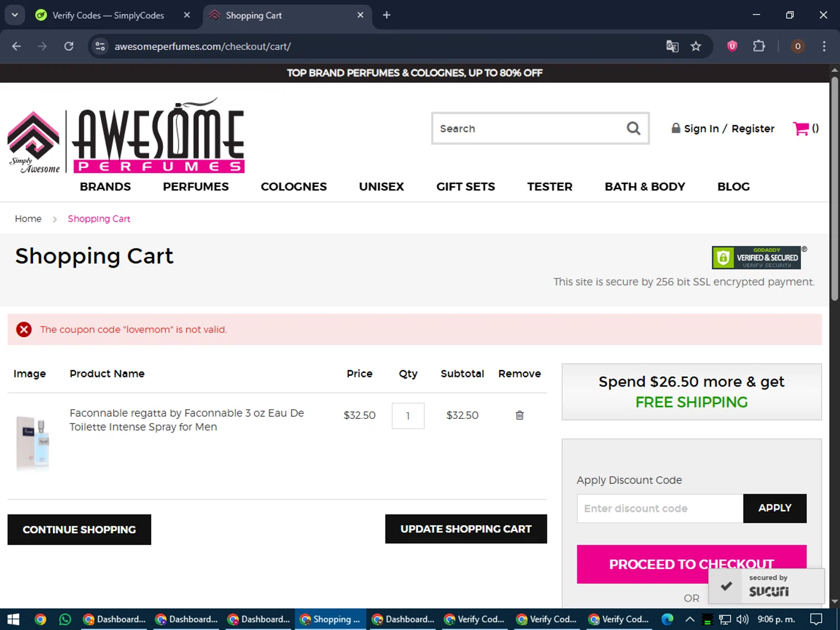Open the COLOGNES menu
This screenshot has width=840, height=630.
point(293,186)
